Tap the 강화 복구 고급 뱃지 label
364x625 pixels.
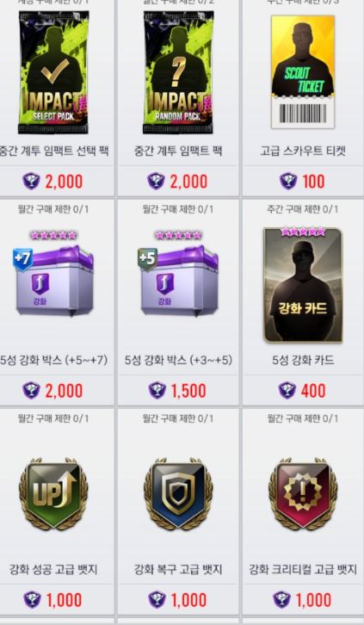pyautogui.click(x=178, y=570)
